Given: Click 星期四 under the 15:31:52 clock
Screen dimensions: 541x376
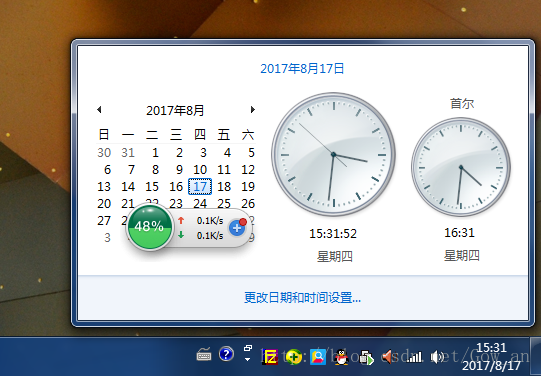Looking at the screenshot, I should coord(334,256).
